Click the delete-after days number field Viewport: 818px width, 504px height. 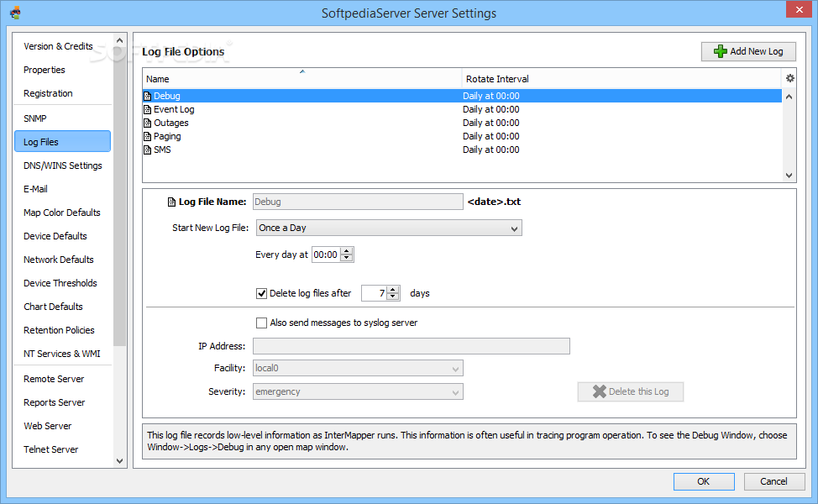pyautogui.click(x=374, y=293)
